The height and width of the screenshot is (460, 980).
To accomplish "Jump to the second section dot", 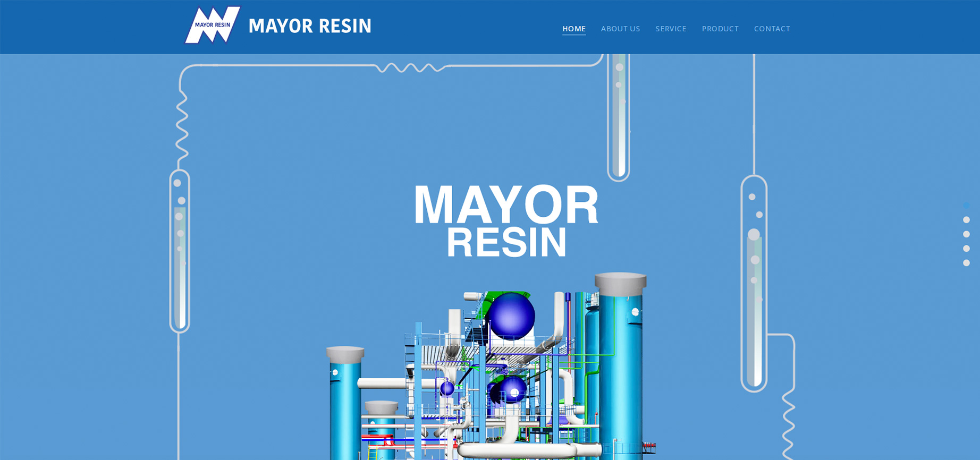I will (966, 220).
